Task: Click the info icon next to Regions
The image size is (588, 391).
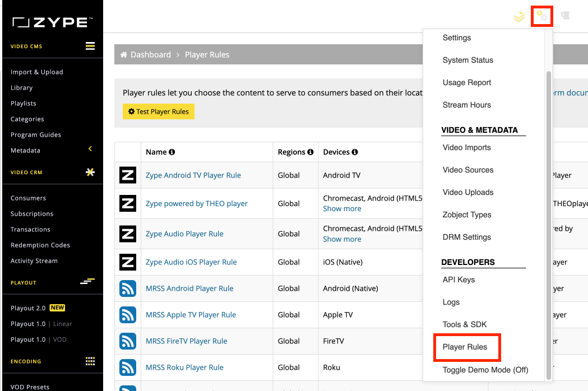Action: point(310,152)
